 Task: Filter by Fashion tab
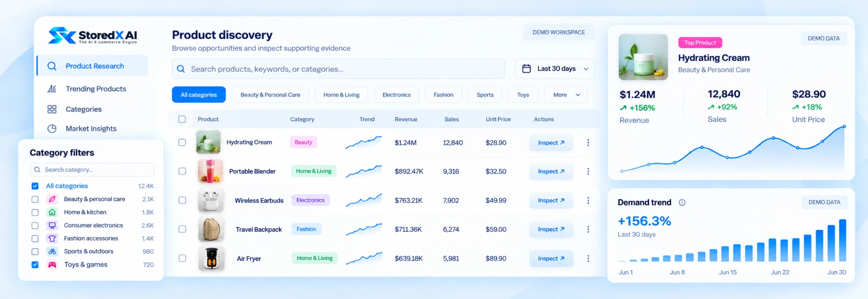[x=443, y=95]
